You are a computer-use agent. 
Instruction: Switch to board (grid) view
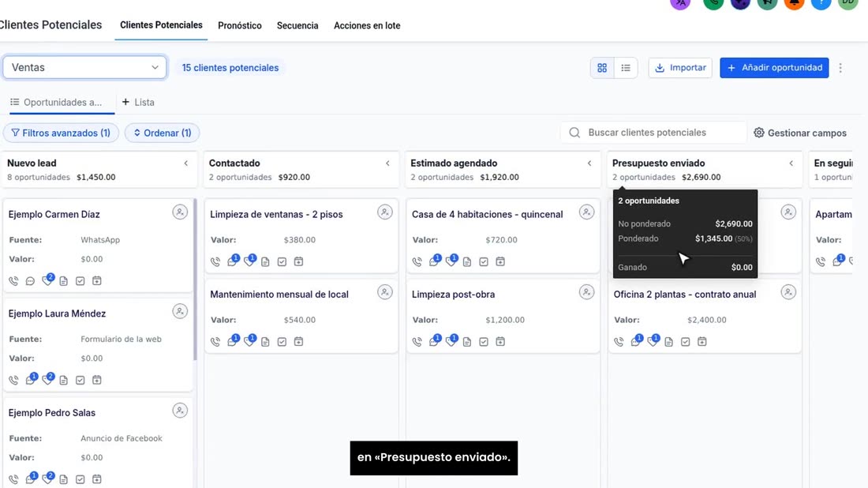pyautogui.click(x=602, y=68)
